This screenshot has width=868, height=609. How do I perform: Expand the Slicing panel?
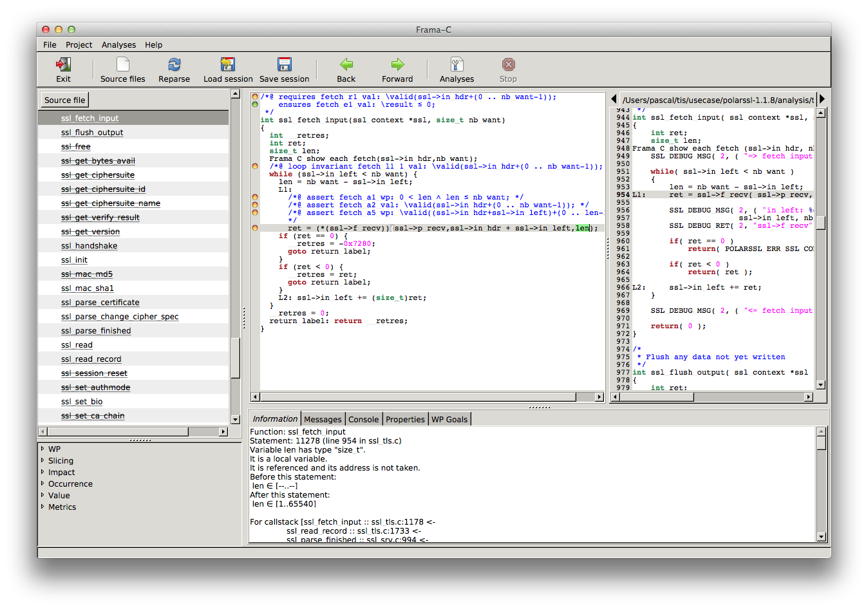pos(42,460)
